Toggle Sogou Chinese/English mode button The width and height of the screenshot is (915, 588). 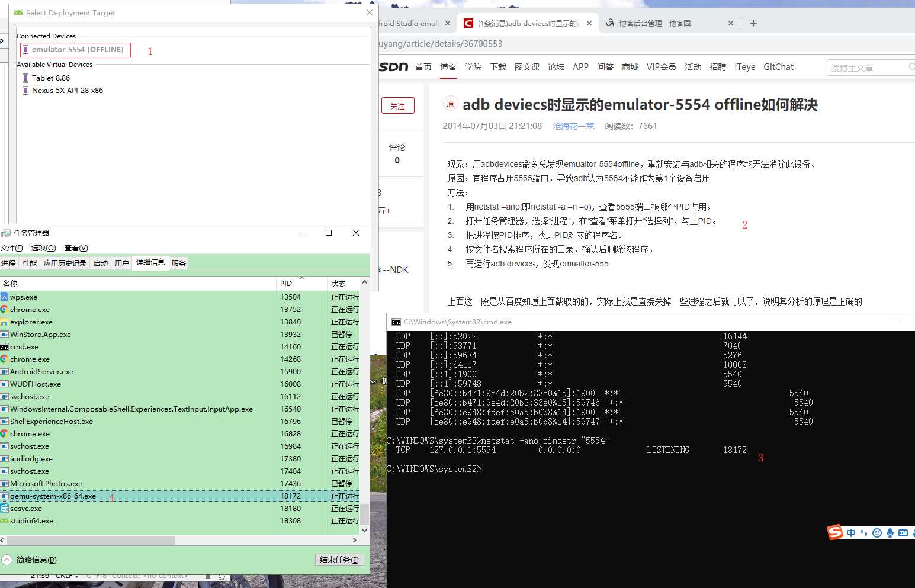851,533
